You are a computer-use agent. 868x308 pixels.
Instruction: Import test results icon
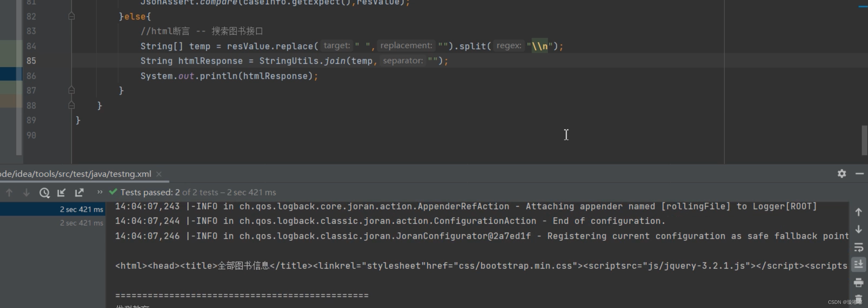[61, 192]
